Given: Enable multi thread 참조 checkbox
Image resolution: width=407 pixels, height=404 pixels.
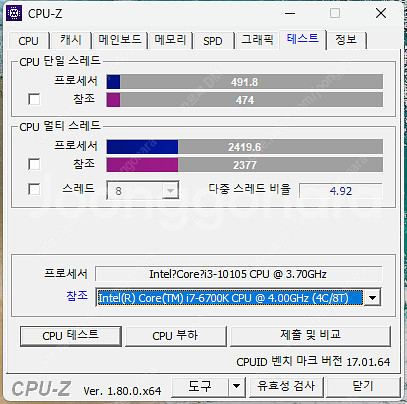Looking at the screenshot, I should coord(34,164).
